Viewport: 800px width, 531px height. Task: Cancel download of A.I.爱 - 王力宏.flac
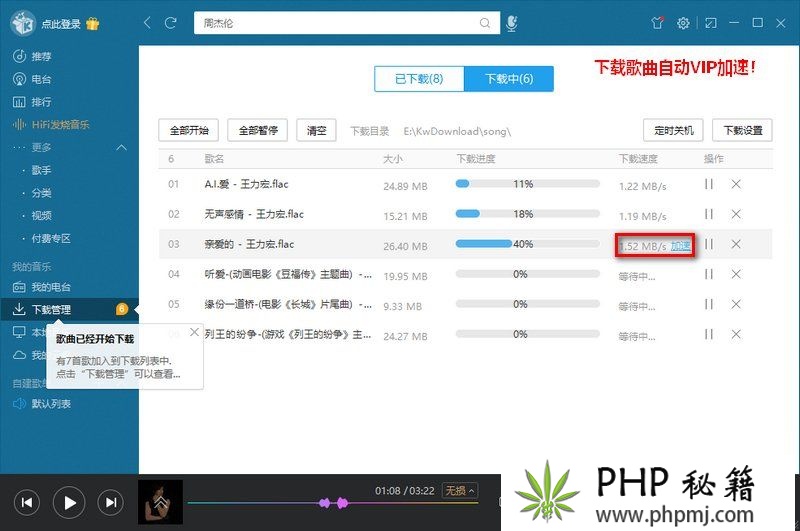tap(736, 184)
